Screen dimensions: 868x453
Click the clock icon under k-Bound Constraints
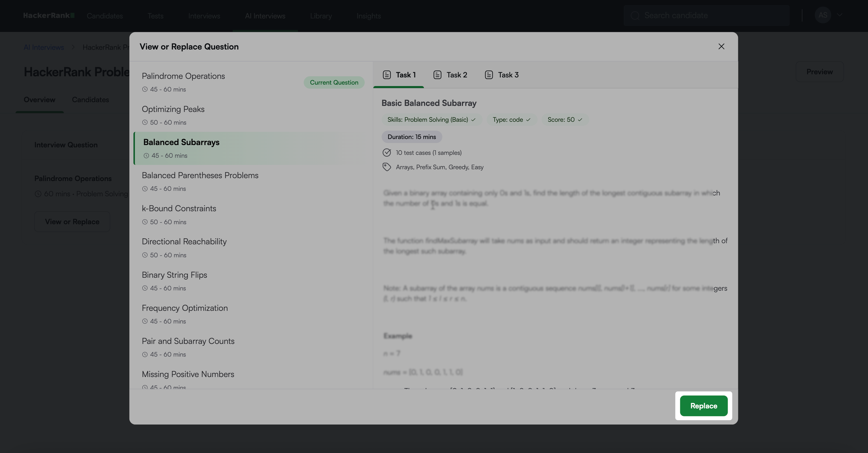click(x=145, y=222)
